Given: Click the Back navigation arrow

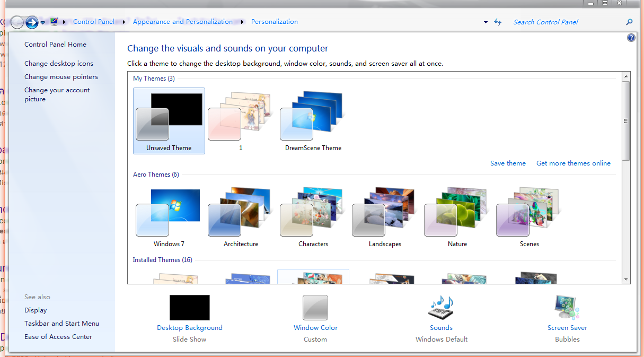Looking at the screenshot, I should 17,22.
